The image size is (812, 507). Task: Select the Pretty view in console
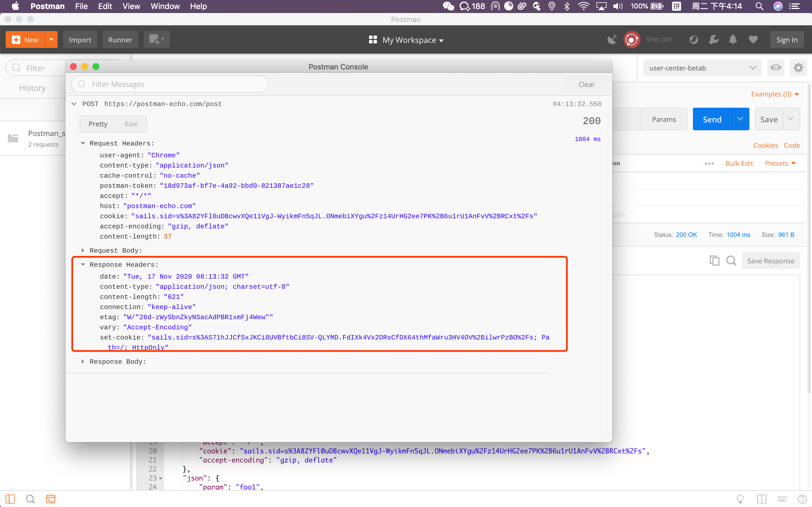point(98,124)
